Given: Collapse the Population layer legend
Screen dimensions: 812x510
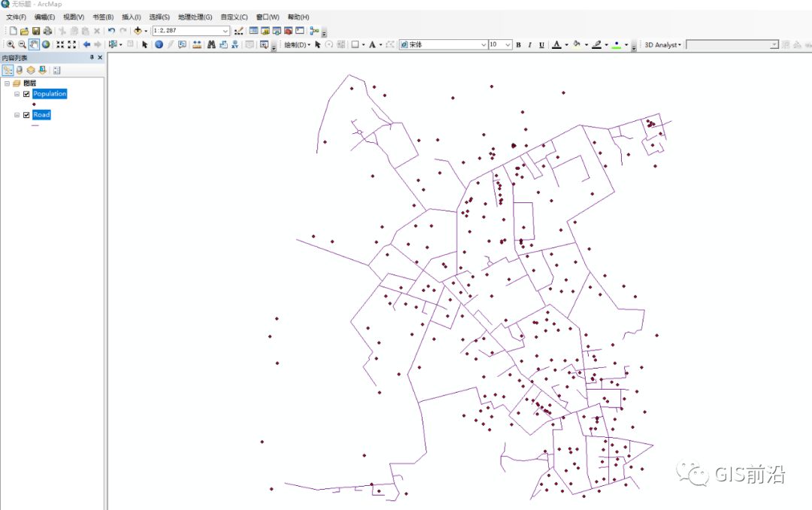Looking at the screenshot, I should tap(17, 94).
